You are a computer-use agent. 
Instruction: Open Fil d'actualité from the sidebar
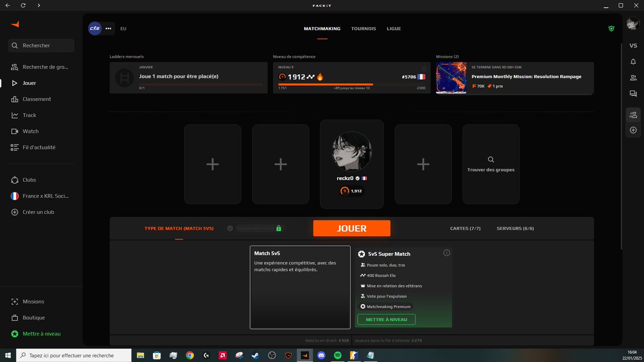(x=38, y=147)
